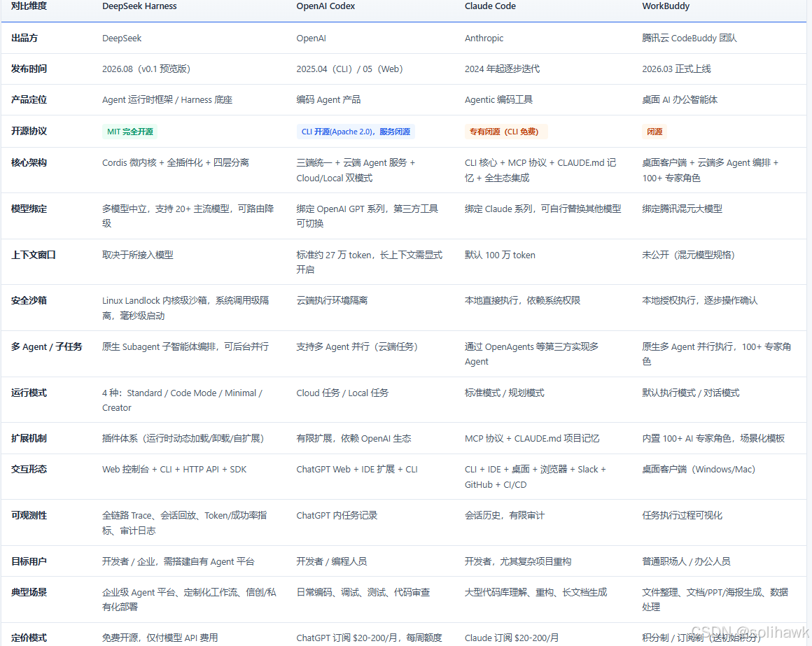812x646 pixels.
Task: Click the '多 Agent / 子任务' row label
Action: 47,347
